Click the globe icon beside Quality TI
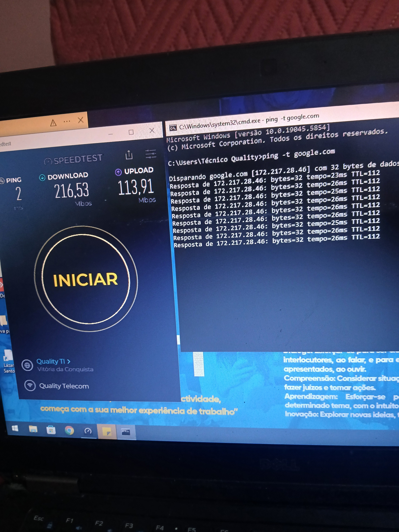This screenshot has height=532, width=399. [x=27, y=365]
